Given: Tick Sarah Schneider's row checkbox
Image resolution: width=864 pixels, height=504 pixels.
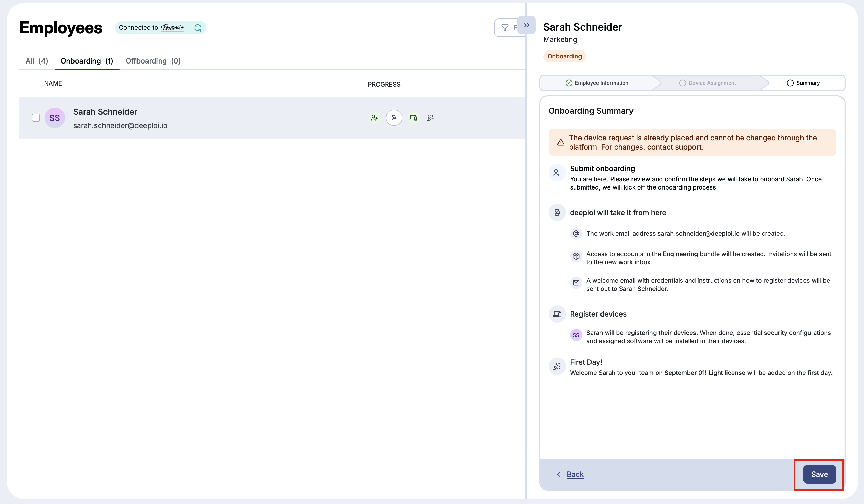Looking at the screenshot, I should pyautogui.click(x=36, y=118).
